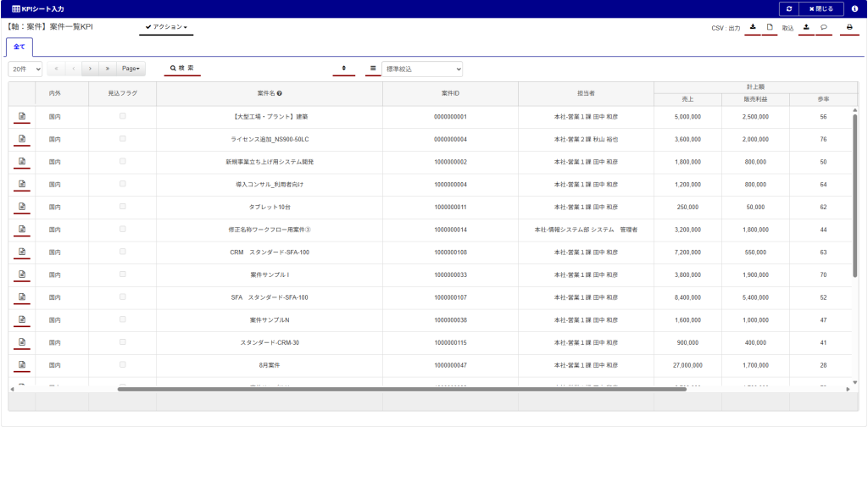The width and height of the screenshot is (868, 488).
Task: Toggle 見込フラグ checkbox for ライセンス追加_NS900-50LC
Action: click(122, 139)
